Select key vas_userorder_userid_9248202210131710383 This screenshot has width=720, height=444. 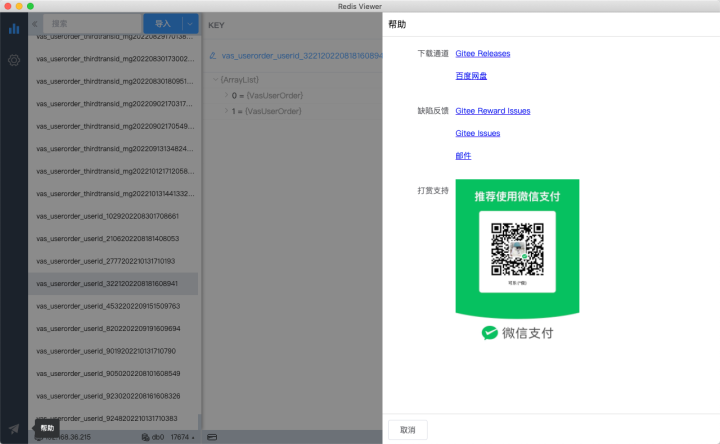pyautogui.click(x=113, y=418)
